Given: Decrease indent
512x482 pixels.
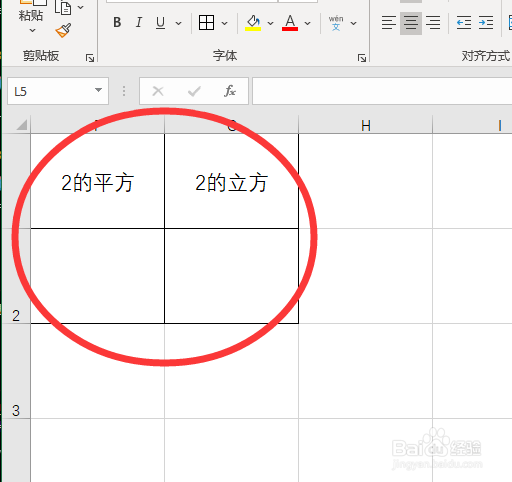Looking at the screenshot, I should (464, 23).
